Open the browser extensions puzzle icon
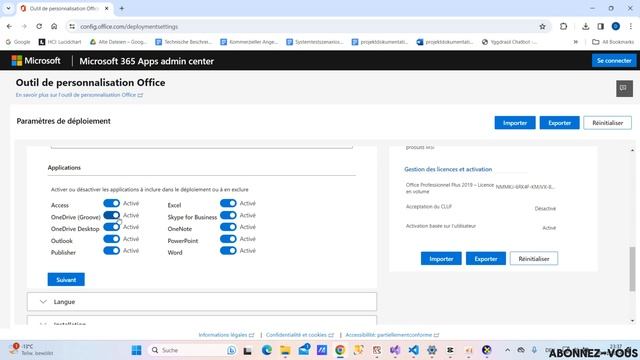This screenshot has width=640, height=360. click(563, 27)
